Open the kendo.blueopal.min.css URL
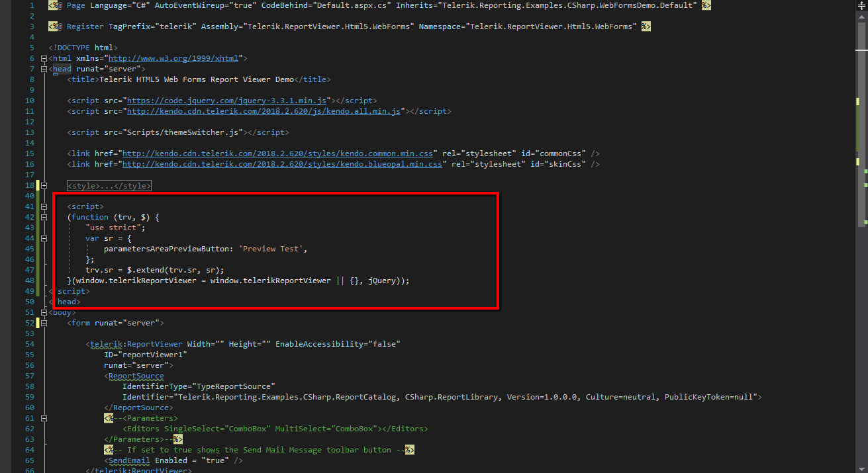The width and height of the screenshot is (868, 473). tap(282, 164)
